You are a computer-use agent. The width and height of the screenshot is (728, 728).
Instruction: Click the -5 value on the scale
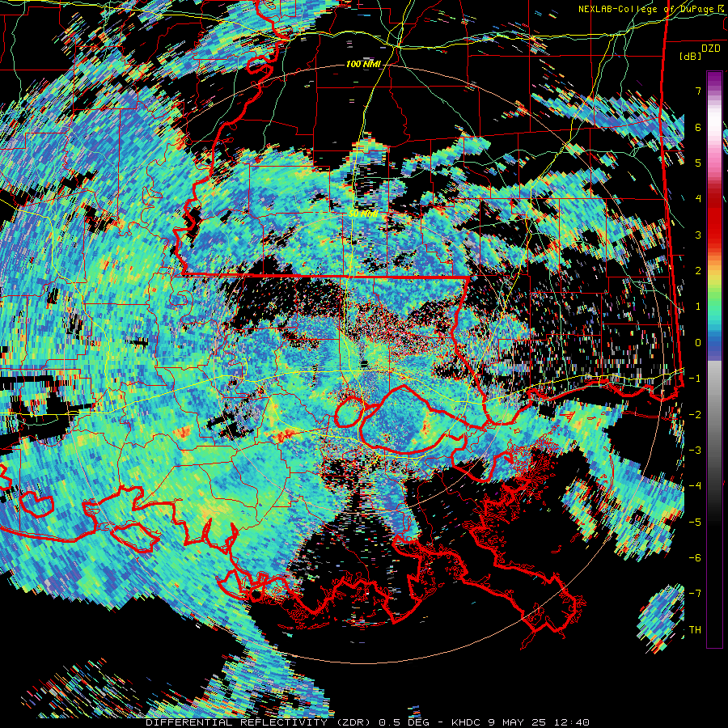pyautogui.click(x=695, y=523)
